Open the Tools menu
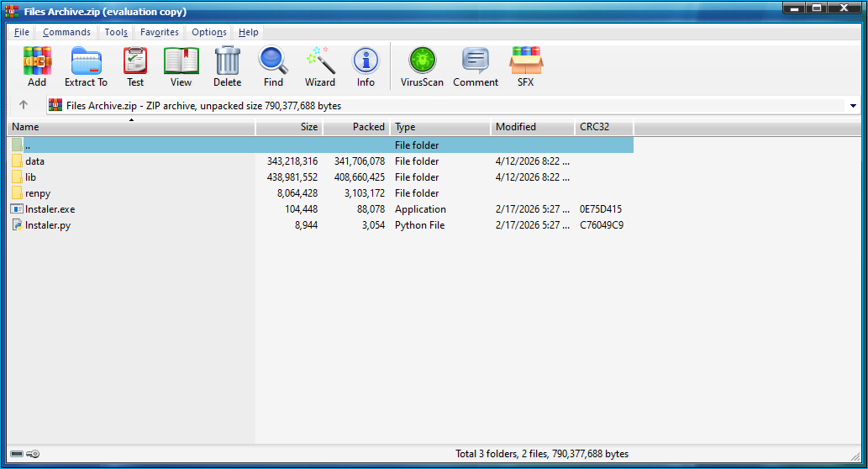This screenshot has width=868, height=469. pos(116,32)
